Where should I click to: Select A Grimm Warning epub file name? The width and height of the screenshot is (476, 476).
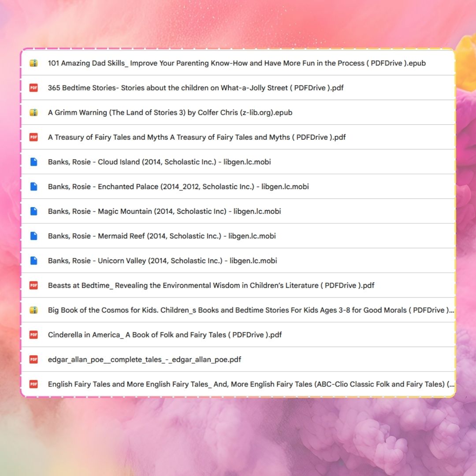(170, 112)
